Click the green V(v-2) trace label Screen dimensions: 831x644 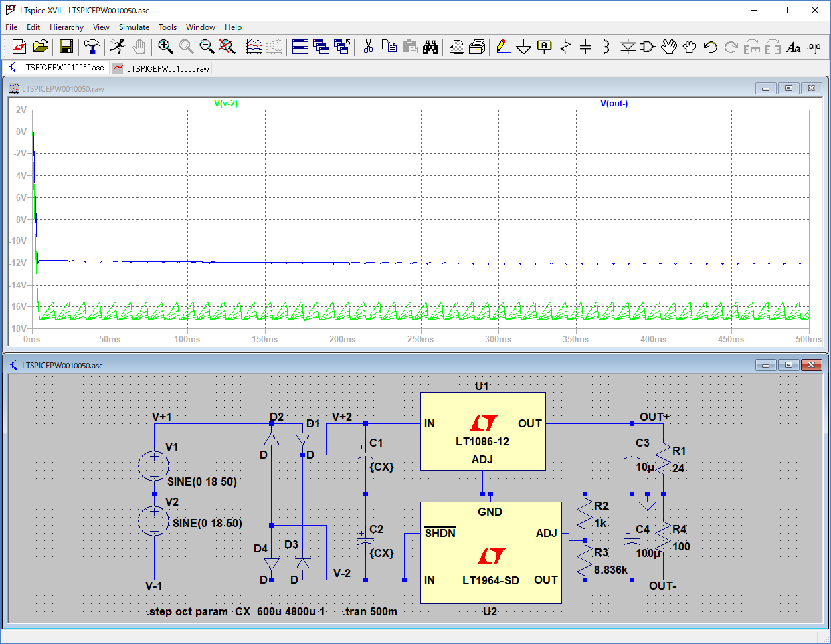(x=225, y=104)
